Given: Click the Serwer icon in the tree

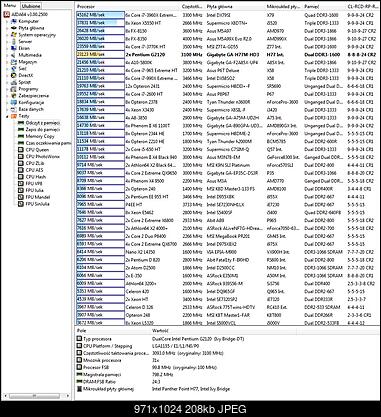Looking at the screenshot, I should click(x=14, y=42).
